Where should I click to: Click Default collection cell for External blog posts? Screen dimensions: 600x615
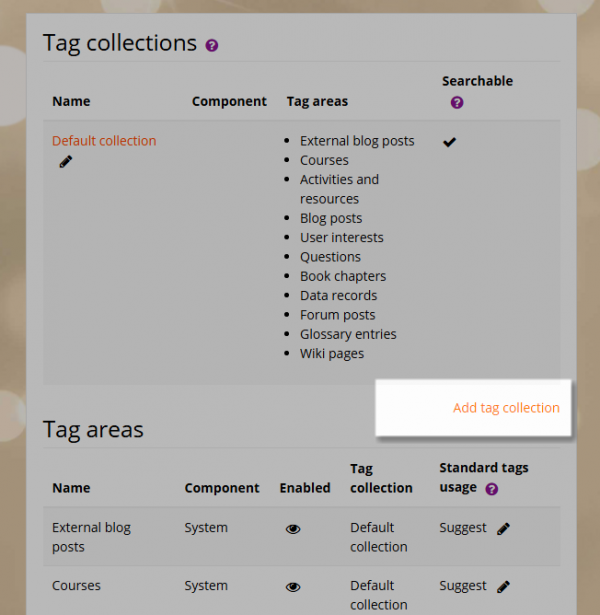[x=379, y=537]
